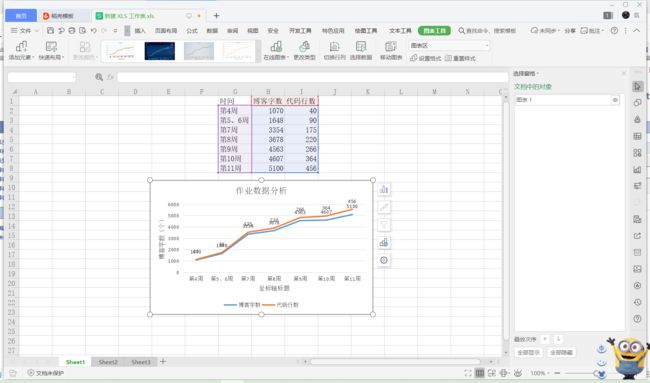Click the fullscreen view icon in status bar
The width and height of the screenshot is (650, 383).
(x=468, y=373)
